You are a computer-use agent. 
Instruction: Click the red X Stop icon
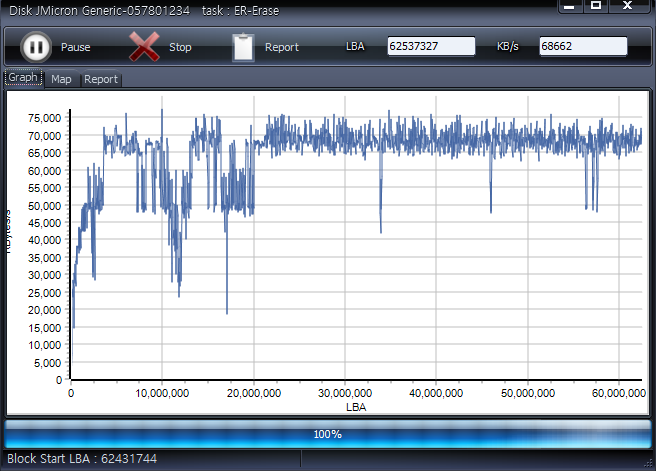coord(144,46)
